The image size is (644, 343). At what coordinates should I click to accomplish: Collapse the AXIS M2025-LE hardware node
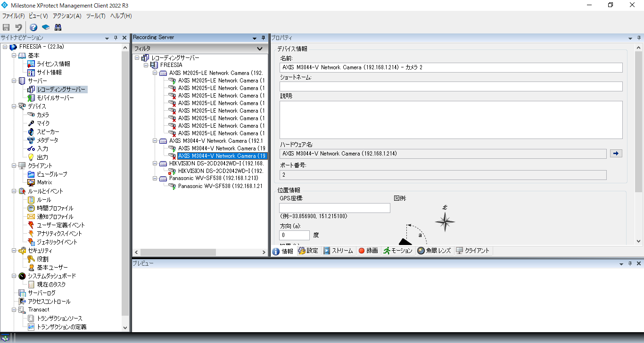155,73
